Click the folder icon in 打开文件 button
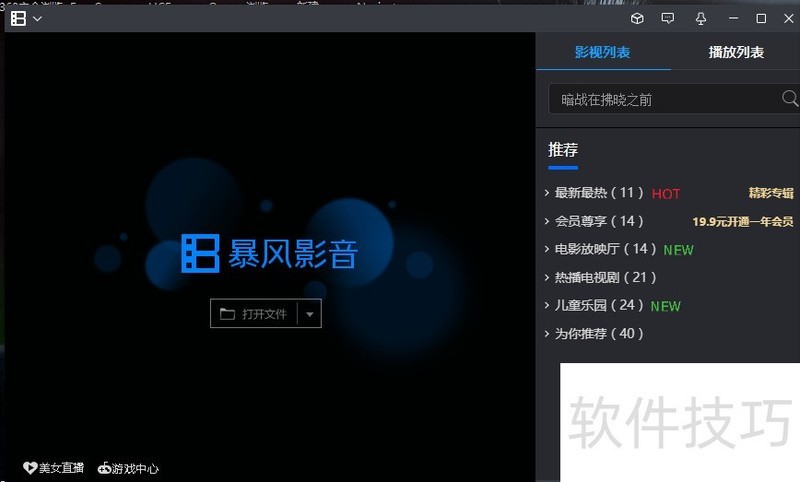Image resolution: width=800 pixels, height=482 pixels. [227, 314]
